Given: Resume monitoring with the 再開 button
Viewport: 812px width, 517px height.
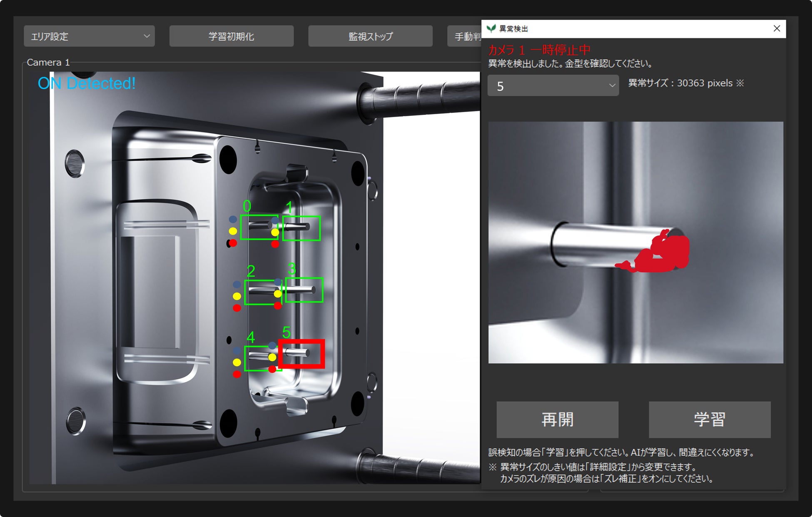Looking at the screenshot, I should [x=557, y=419].
